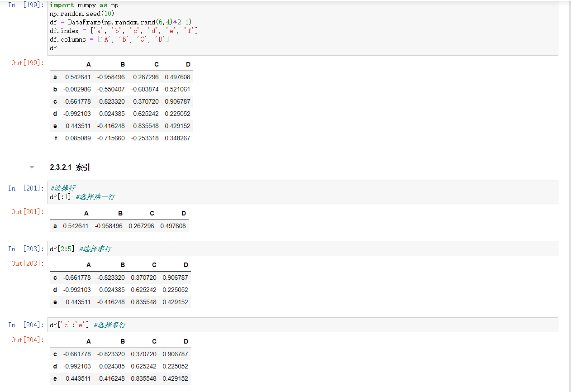Screen dimensions: 571x392
Task: Click the value -0.603874
Action: 145,89
